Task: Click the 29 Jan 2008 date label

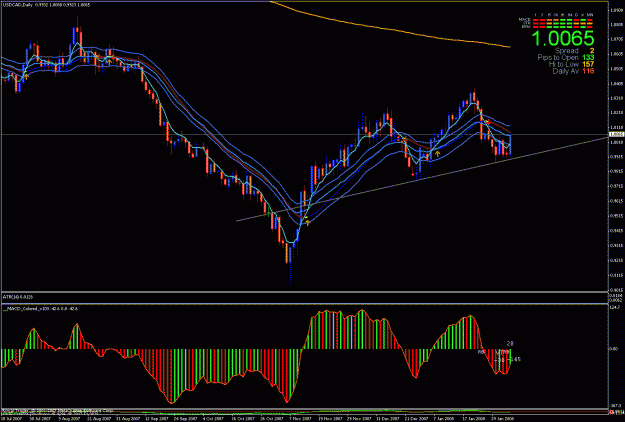Action: [502, 419]
